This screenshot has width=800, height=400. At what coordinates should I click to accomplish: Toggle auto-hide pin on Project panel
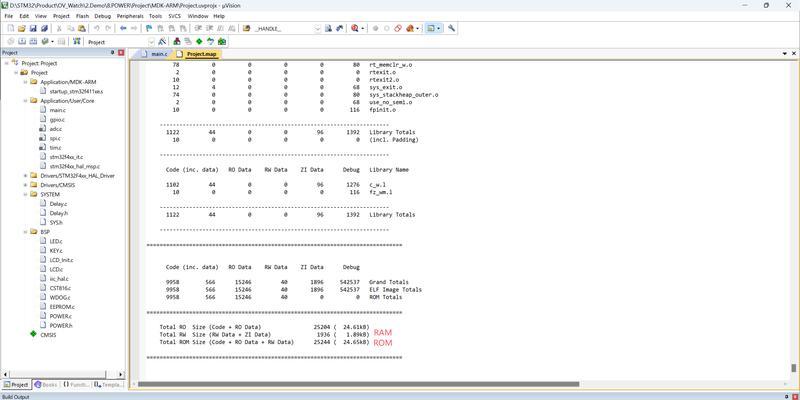(x=113, y=53)
